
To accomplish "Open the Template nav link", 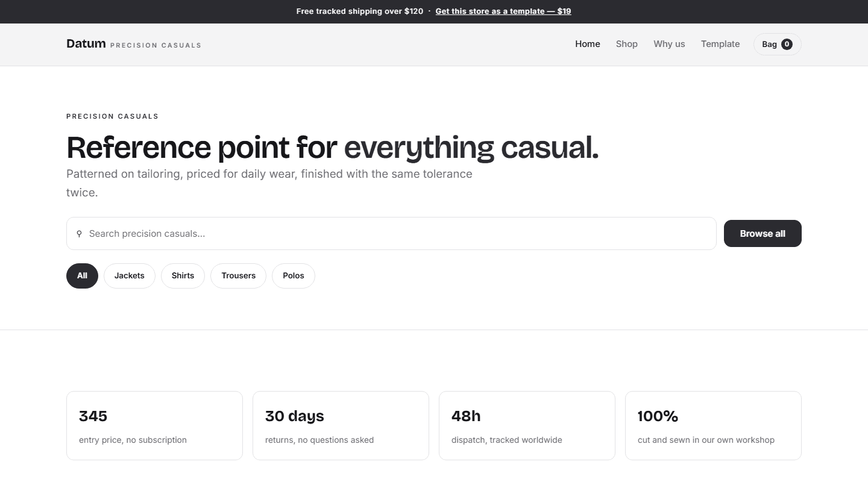I will (x=720, y=44).
